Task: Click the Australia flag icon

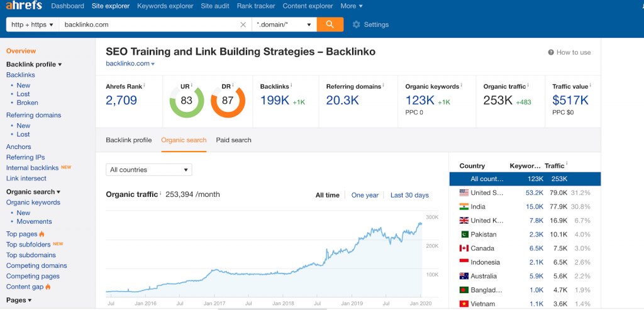Action: click(x=464, y=276)
